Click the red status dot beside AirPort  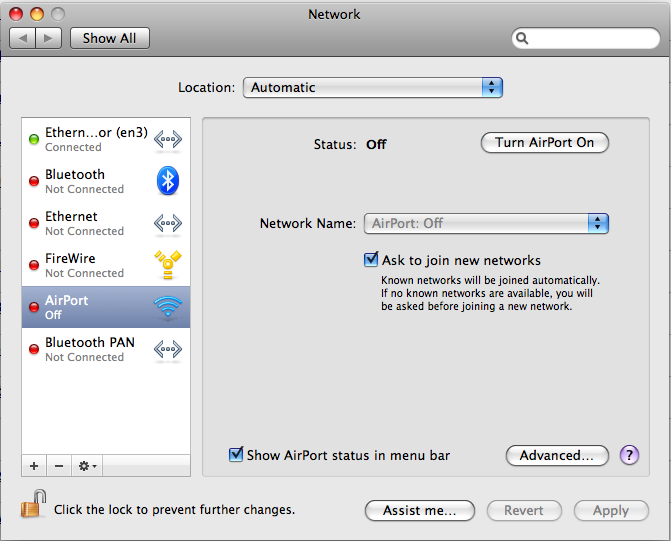click(34, 307)
